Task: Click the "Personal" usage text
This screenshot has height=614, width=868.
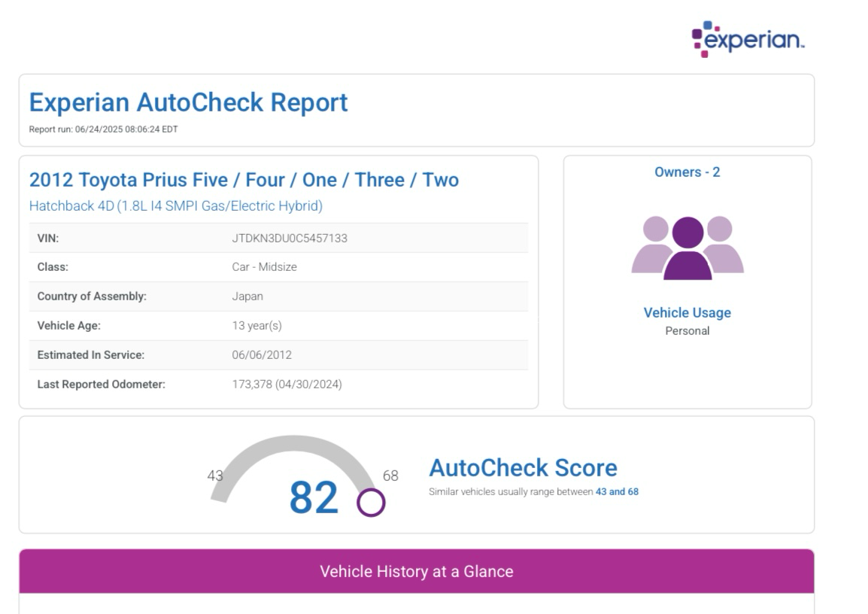Action: 687,331
